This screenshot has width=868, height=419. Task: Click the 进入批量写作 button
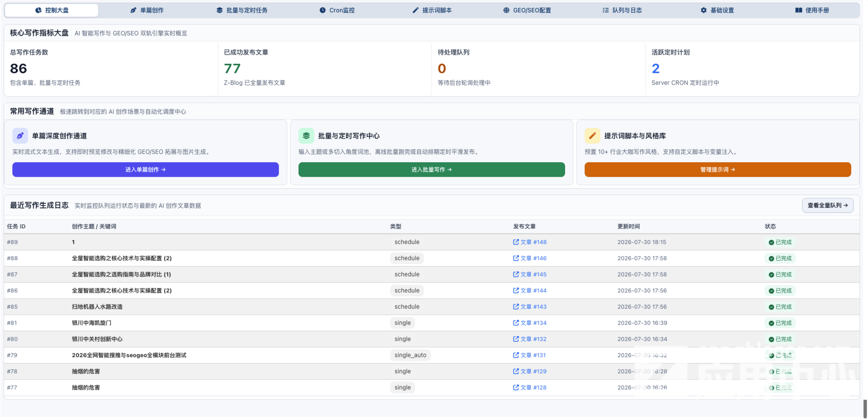point(432,170)
